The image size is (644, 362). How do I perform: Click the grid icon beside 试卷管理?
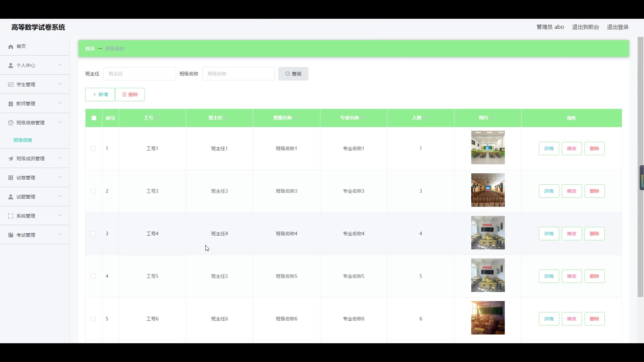(x=11, y=178)
